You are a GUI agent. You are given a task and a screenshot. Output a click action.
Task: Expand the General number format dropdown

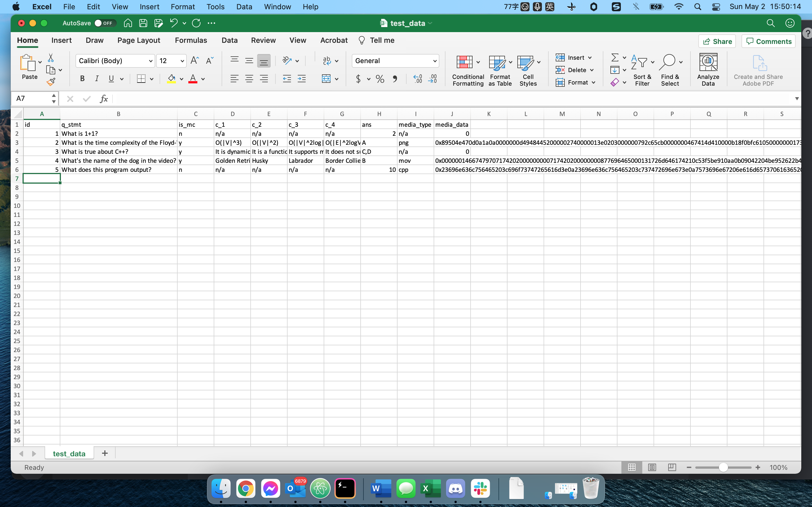point(434,61)
